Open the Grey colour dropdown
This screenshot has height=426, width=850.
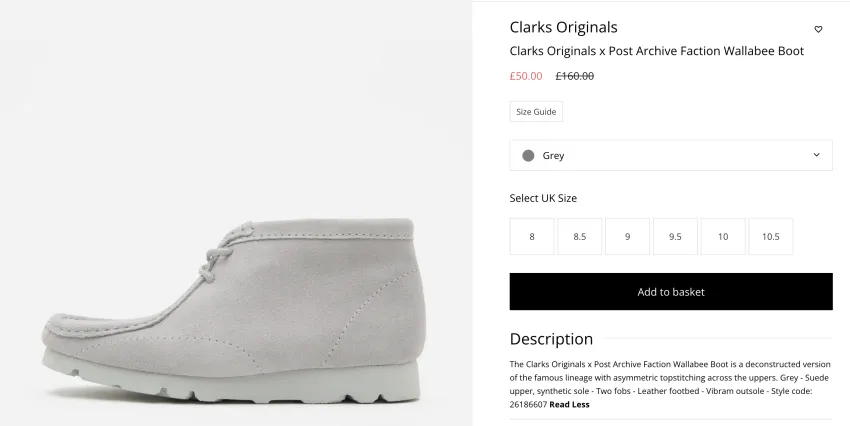click(671, 156)
